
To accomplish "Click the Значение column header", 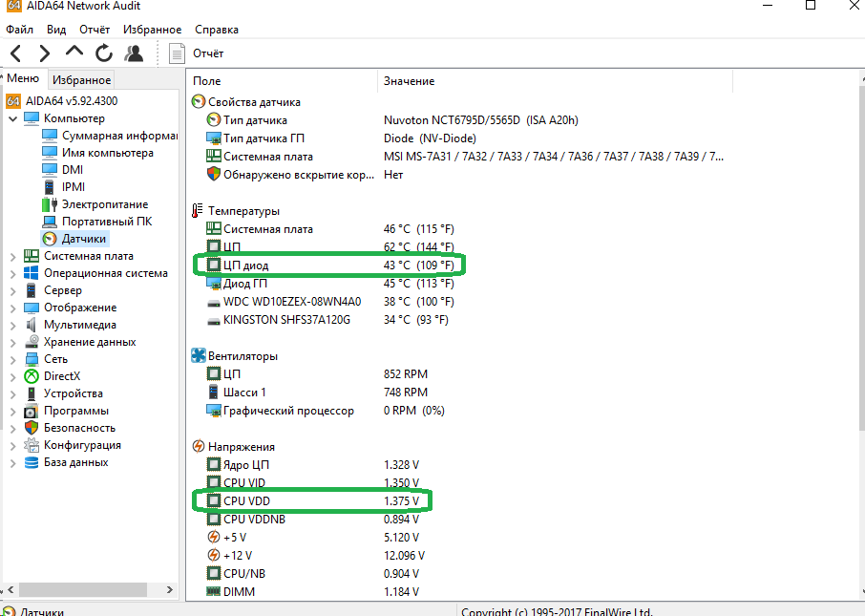I will 555,81.
